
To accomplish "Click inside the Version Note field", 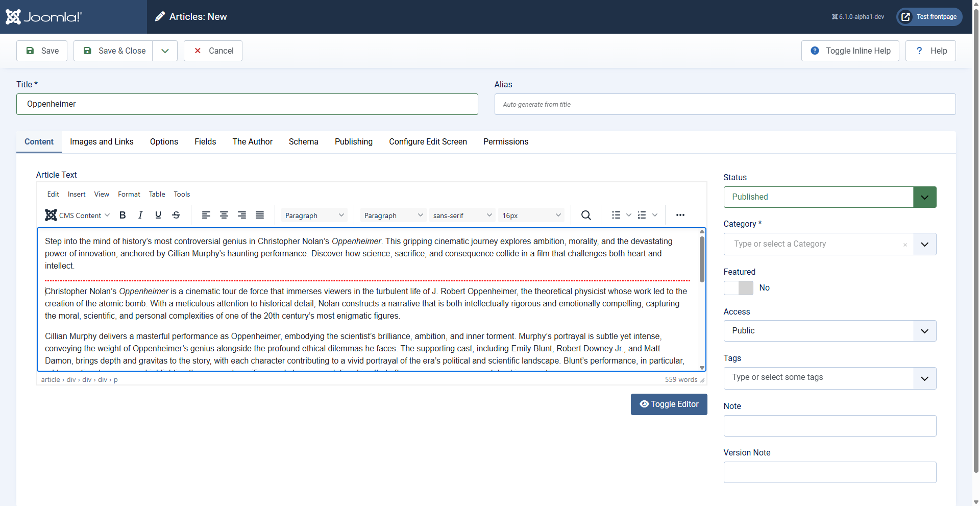I will coord(829,472).
